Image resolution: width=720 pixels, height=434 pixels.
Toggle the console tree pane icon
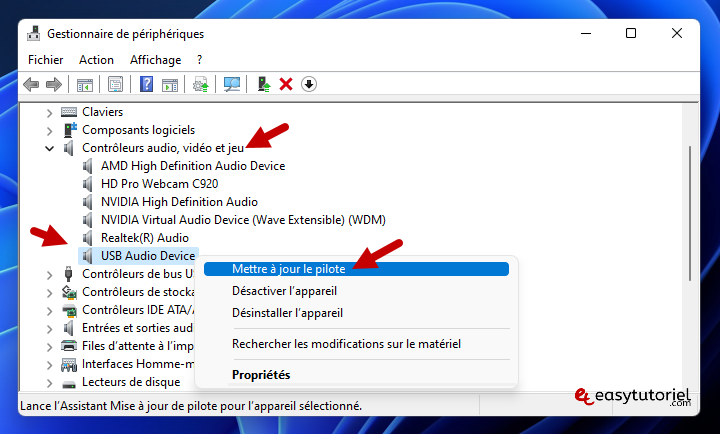click(x=85, y=85)
